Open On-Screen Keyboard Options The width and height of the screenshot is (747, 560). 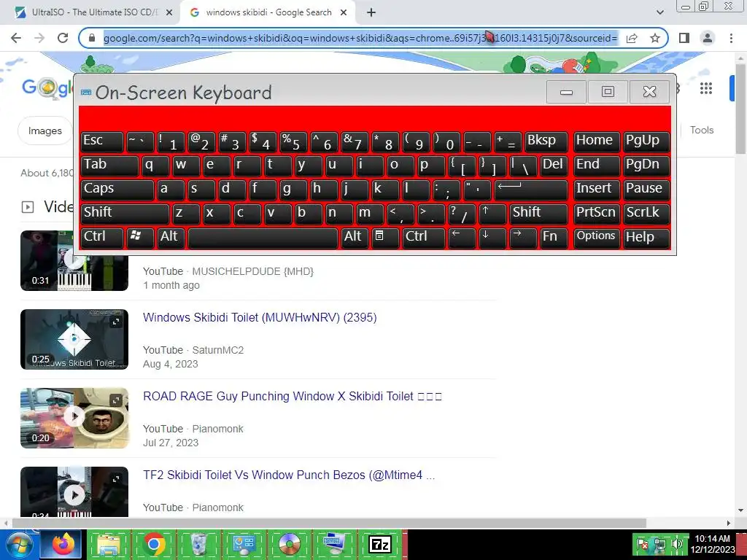coord(597,237)
